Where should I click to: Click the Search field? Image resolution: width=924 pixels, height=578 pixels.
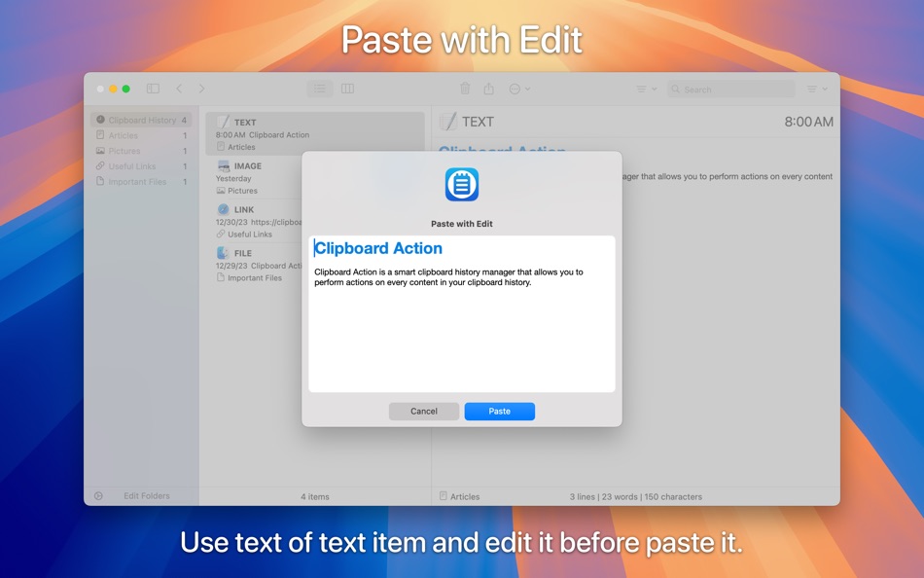730,90
